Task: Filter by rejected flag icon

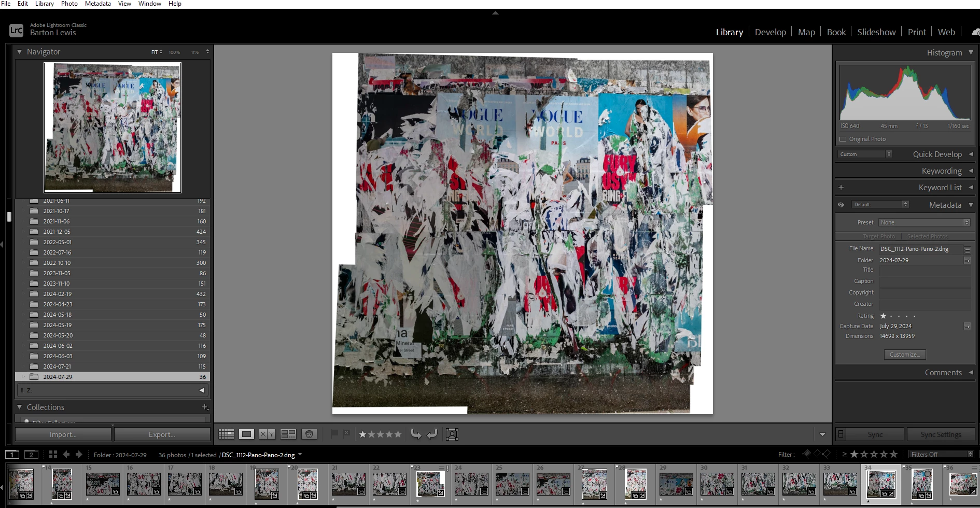Action: click(827, 454)
